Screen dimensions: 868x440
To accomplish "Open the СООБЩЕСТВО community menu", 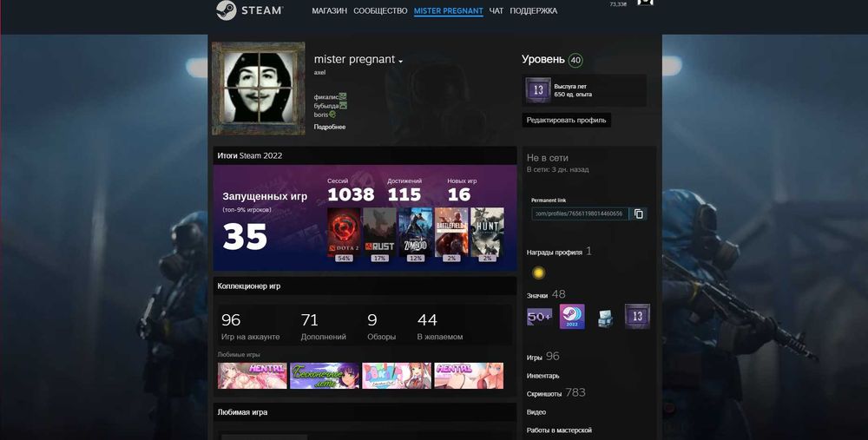I will coord(380,11).
